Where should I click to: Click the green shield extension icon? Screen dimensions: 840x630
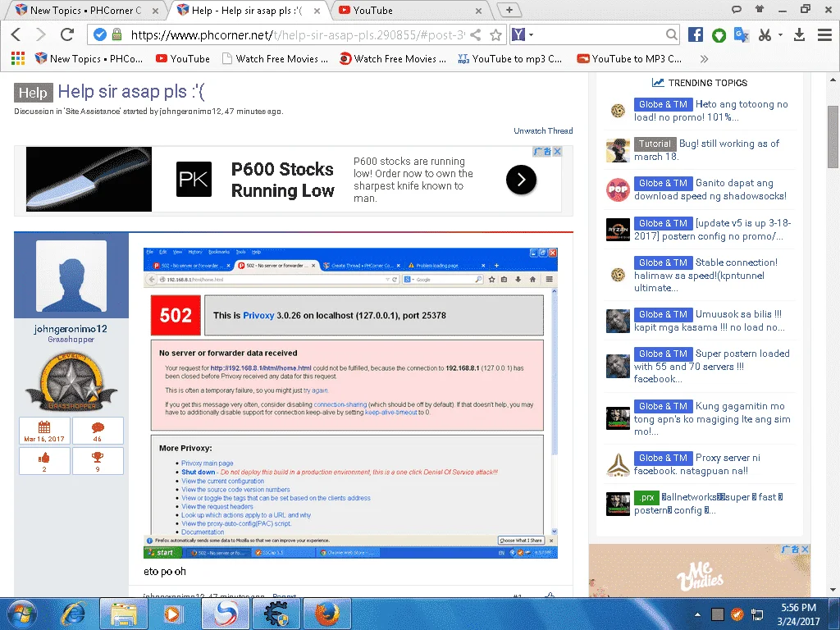[x=719, y=35]
